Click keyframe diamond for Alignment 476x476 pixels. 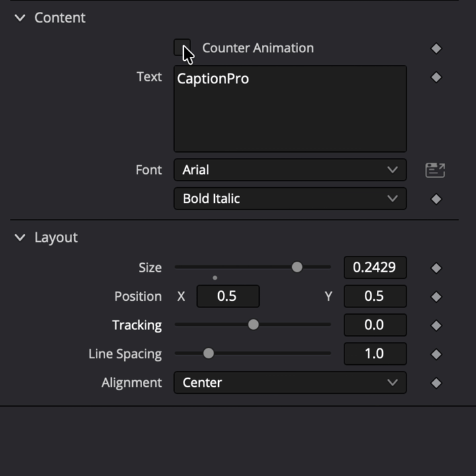[x=436, y=383]
